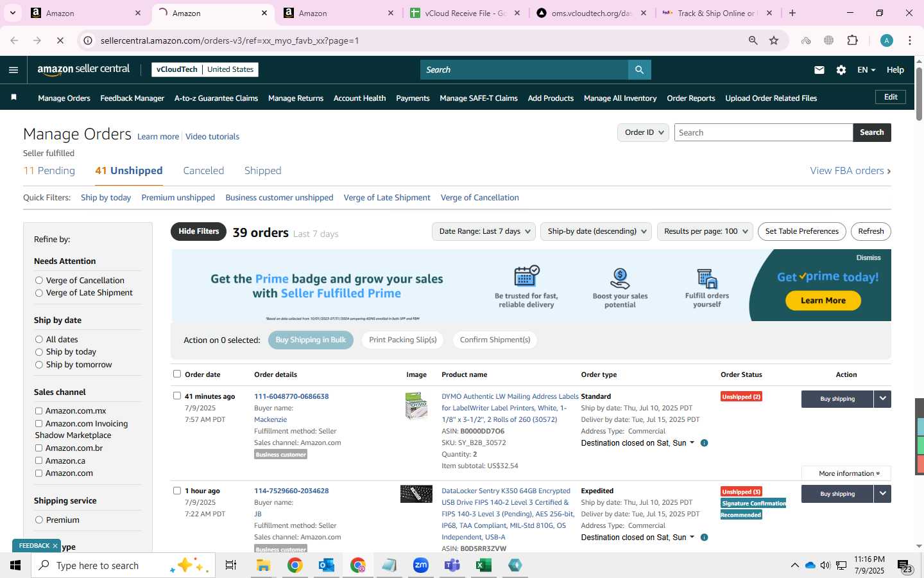
Task: Open a new browser tab
Action: point(792,13)
